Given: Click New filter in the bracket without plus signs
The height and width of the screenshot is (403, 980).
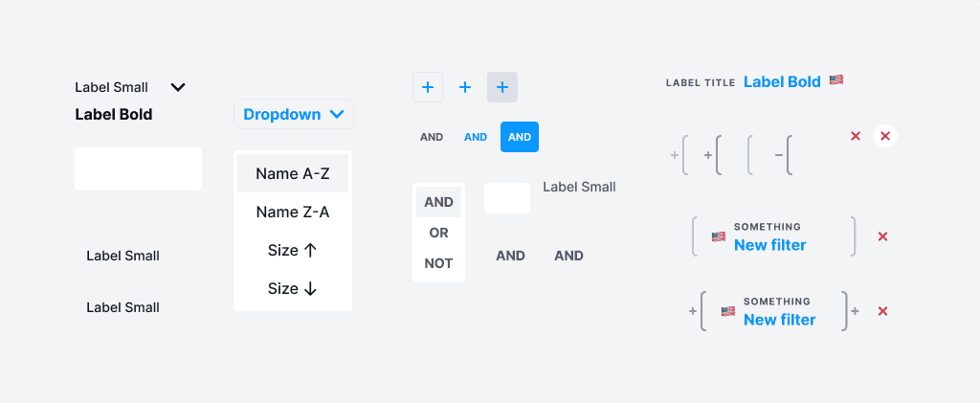Looking at the screenshot, I should 769,245.
